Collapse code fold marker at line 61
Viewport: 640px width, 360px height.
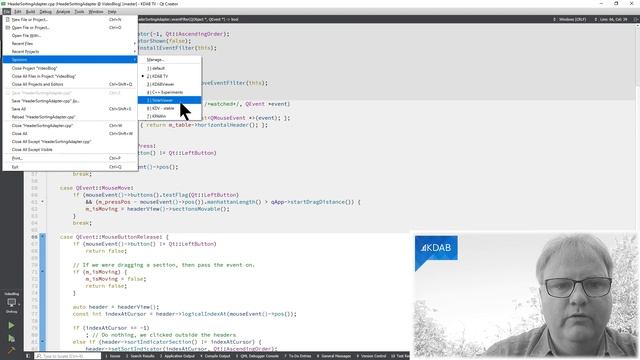42,202
